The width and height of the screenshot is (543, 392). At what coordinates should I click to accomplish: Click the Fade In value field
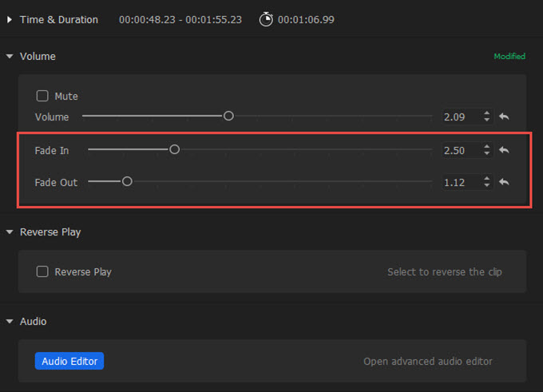click(x=460, y=150)
